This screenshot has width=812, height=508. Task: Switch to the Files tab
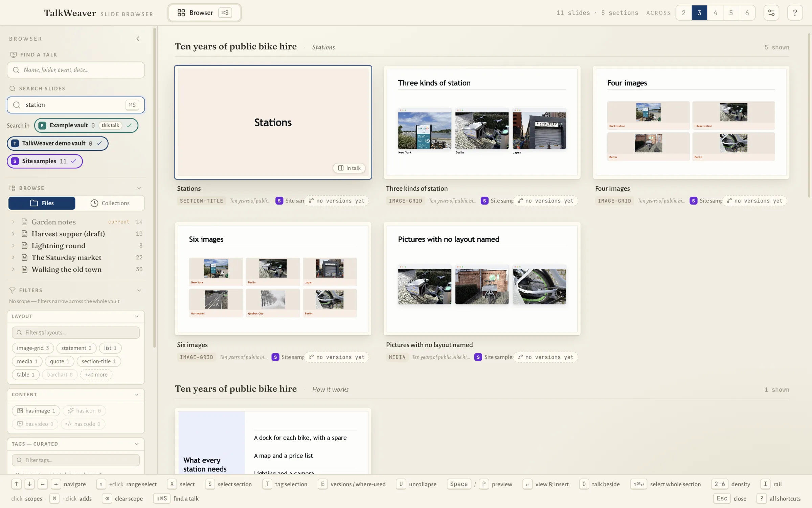(x=42, y=203)
